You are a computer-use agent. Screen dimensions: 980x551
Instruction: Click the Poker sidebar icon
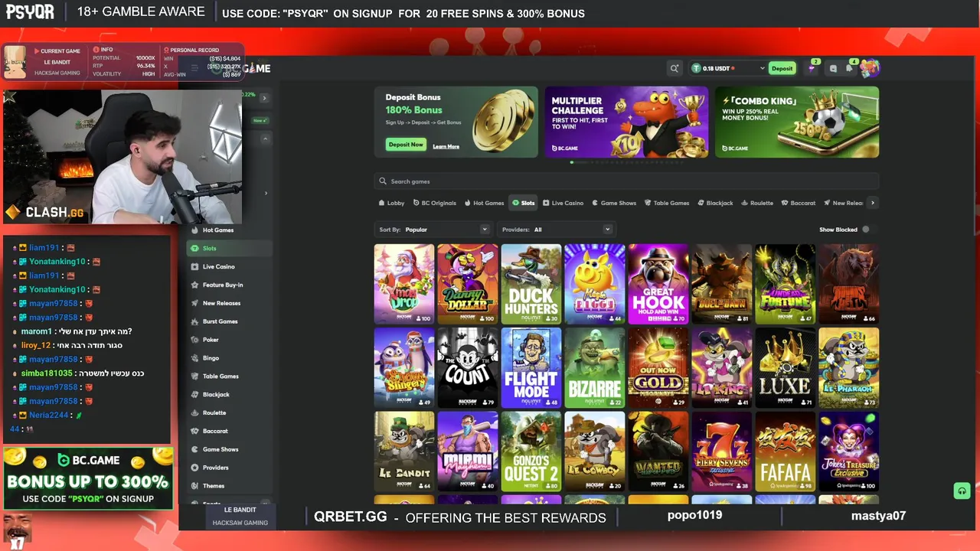[194, 340]
